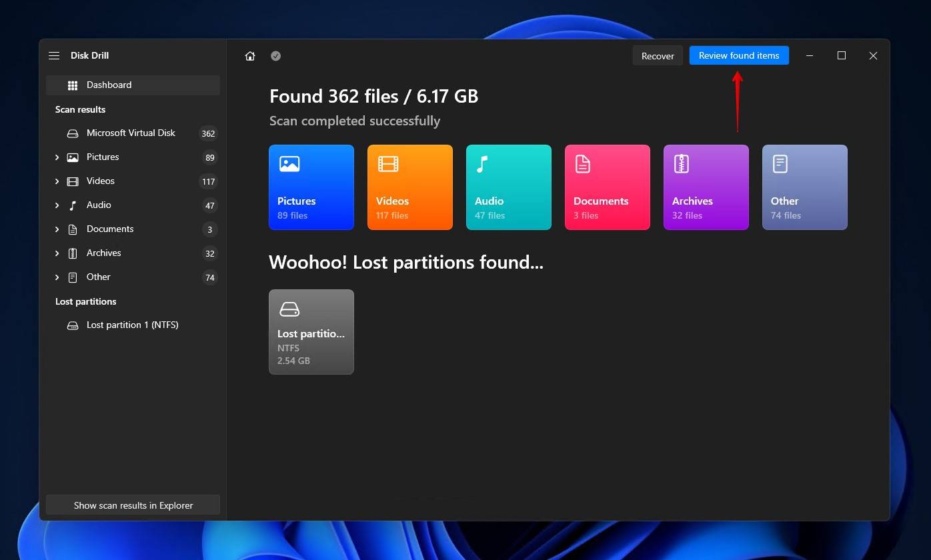Image resolution: width=931 pixels, height=560 pixels.
Task: Click the Recover button
Action: [x=658, y=56]
